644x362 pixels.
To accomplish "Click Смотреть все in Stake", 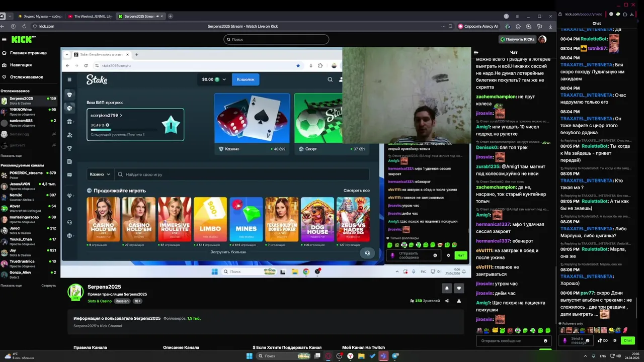I will click(357, 191).
